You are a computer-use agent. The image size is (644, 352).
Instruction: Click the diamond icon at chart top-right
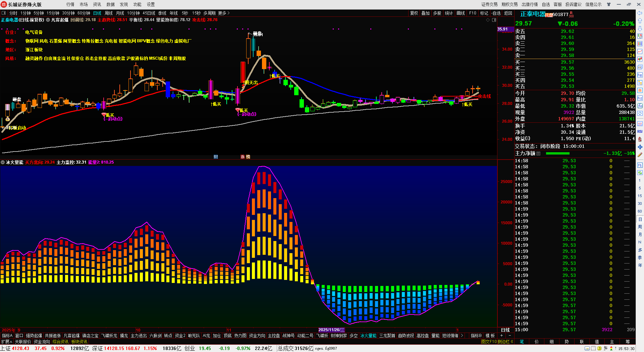coord(488,20)
